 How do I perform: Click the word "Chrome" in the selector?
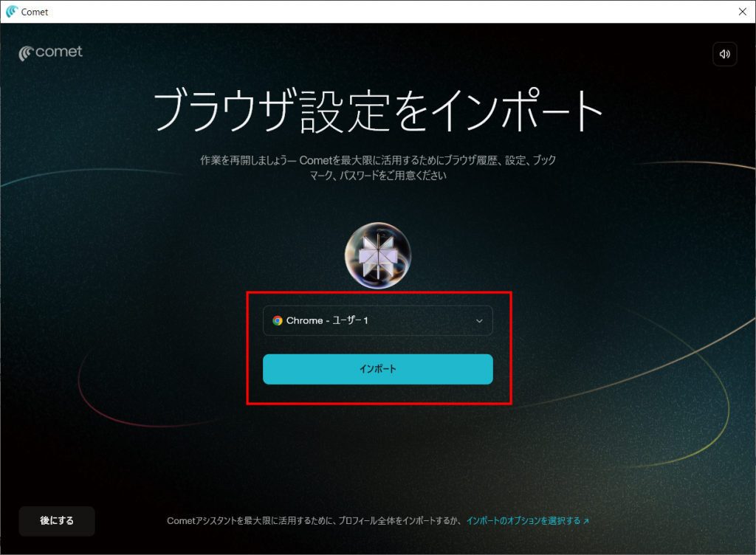(x=303, y=321)
